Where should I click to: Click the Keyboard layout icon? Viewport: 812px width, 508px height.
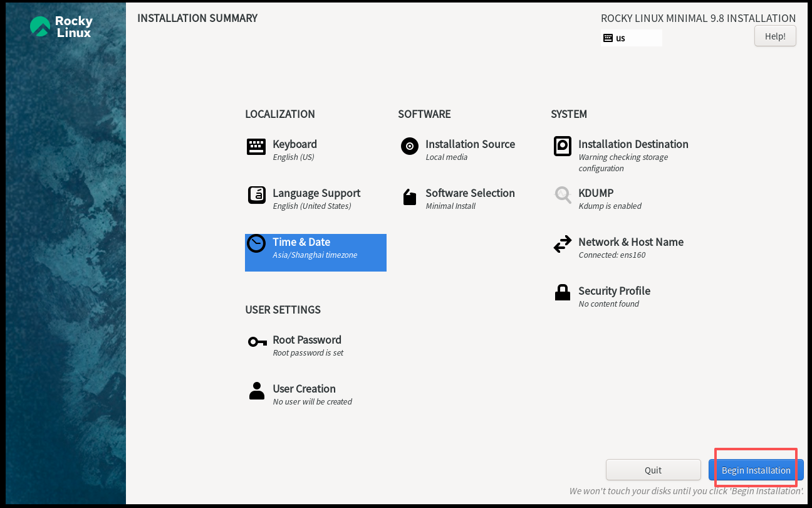(x=256, y=147)
